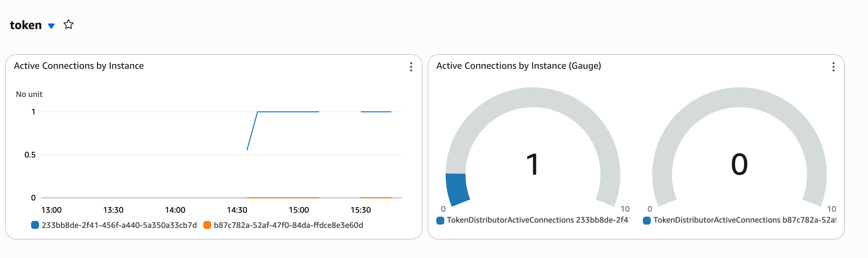Click the 15:00 marker on time axis
Image resolution: width=868 pixels, height=258 pixels.
point(299,210)
